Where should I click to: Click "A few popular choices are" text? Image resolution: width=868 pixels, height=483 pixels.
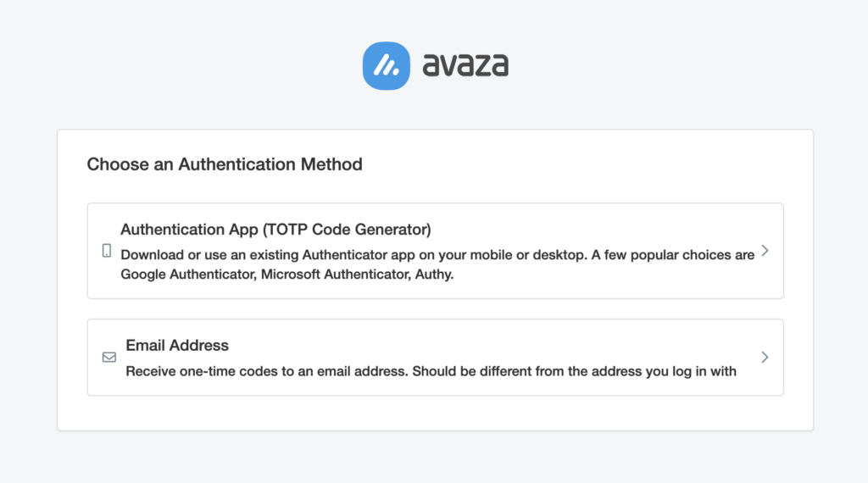point(672,255)
